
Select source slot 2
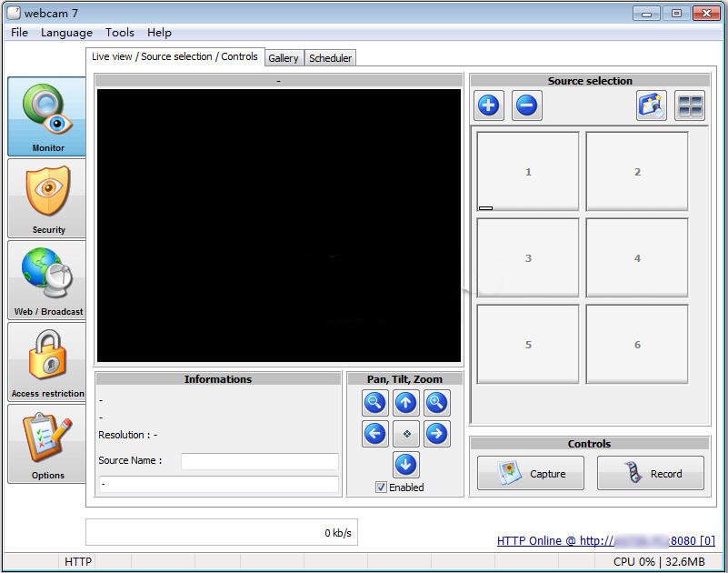point(637,172)
